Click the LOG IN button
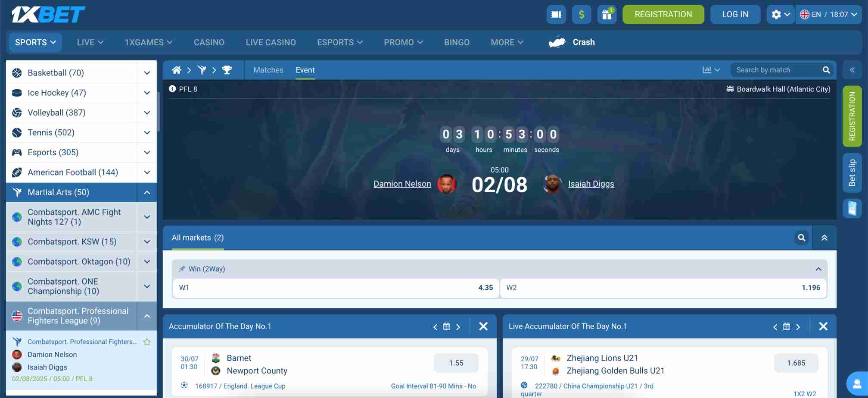868x398 pixels. (x=735, y=14)
